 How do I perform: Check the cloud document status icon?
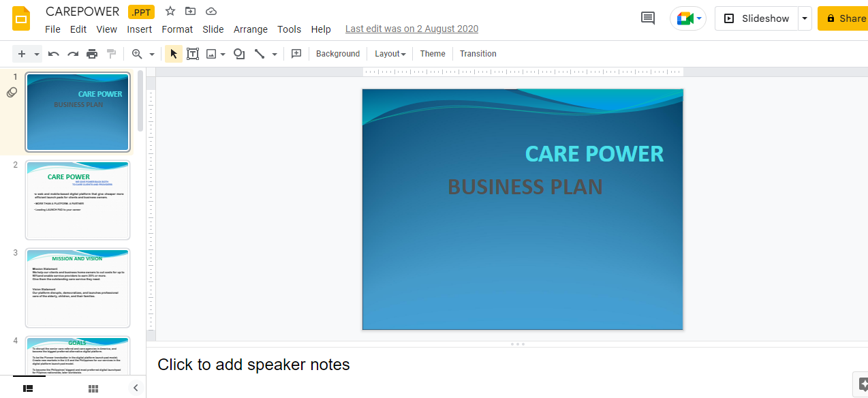[211, 11]
